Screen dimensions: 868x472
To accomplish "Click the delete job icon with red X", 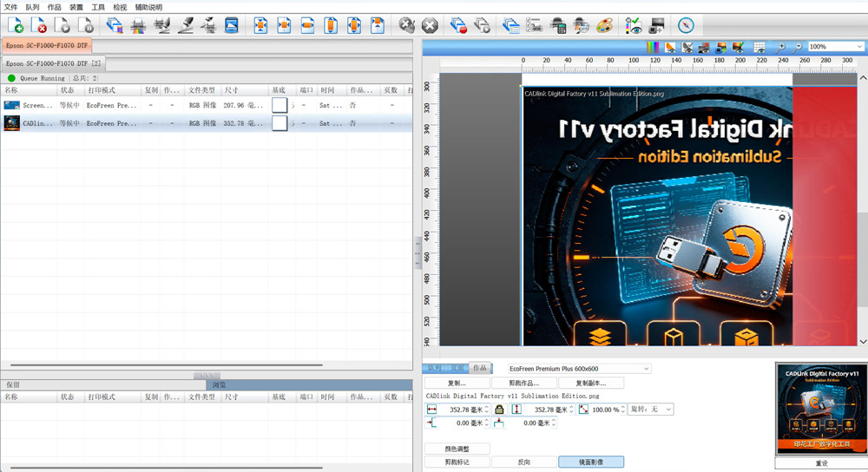I will (39, 25).
